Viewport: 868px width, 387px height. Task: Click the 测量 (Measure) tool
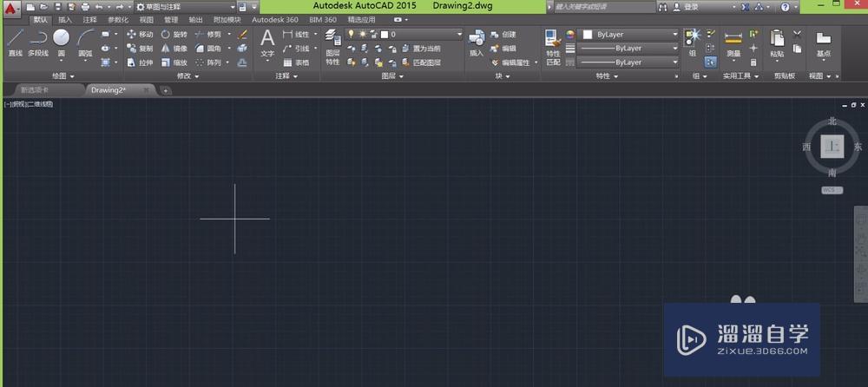(733, 44)
